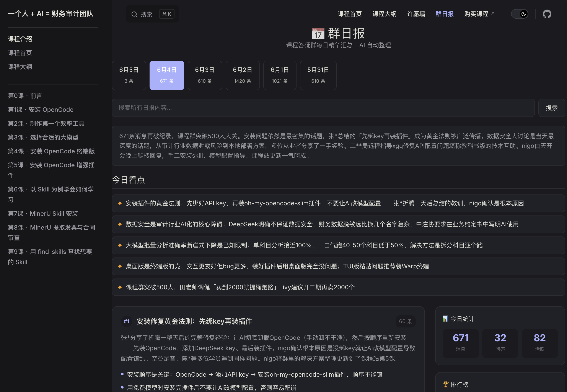
Task: Focus the 搜索所有日报内容 input field
Action: tap(323, 108)
